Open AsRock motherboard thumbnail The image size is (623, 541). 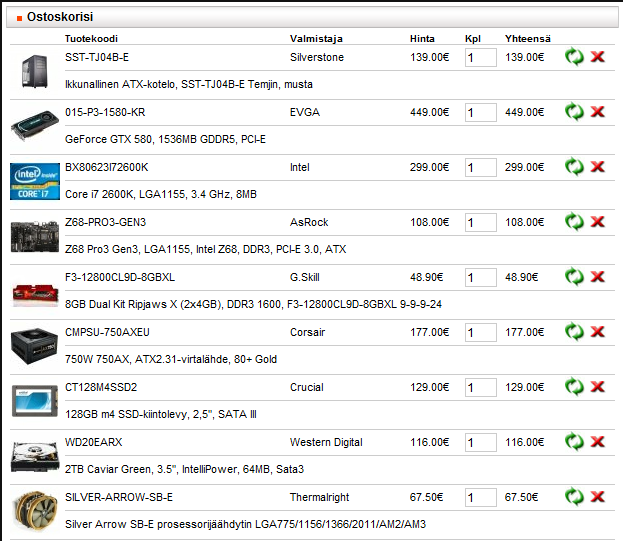pyautogui.click(x=35, y=236)
